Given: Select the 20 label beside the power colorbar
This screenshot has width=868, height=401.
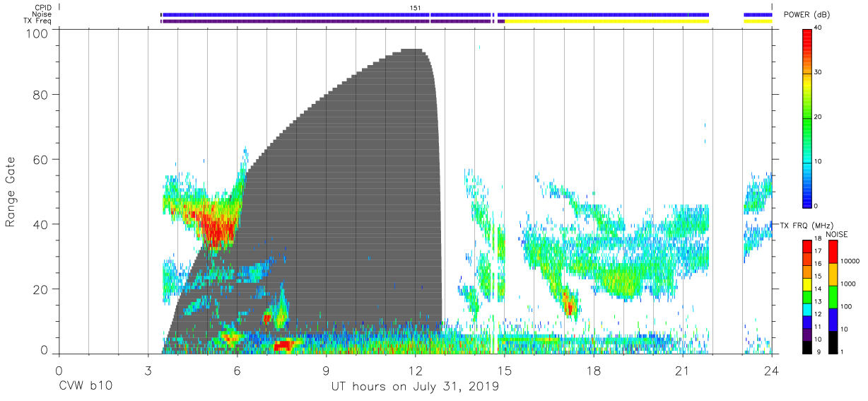Looking at the screenshot, I should (x=817, y=117).
